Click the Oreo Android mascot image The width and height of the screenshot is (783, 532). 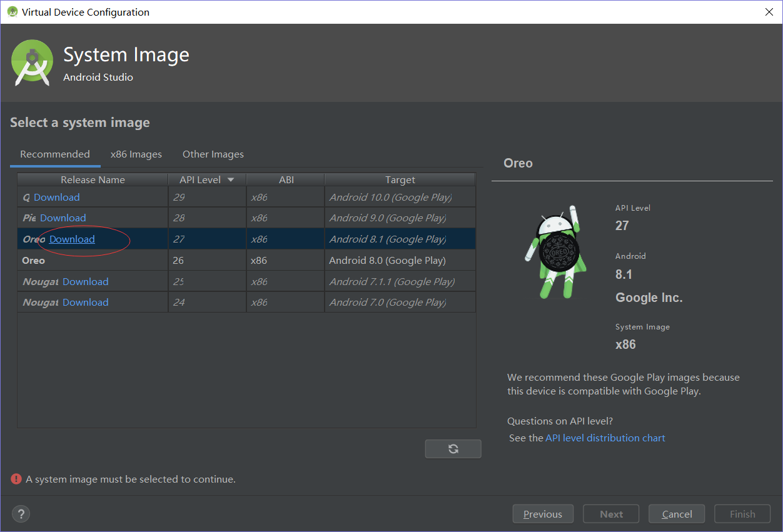(556, 253)
